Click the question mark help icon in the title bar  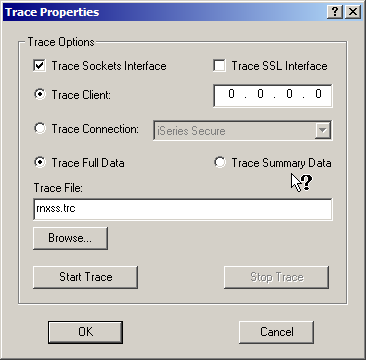tap(335, 12)
